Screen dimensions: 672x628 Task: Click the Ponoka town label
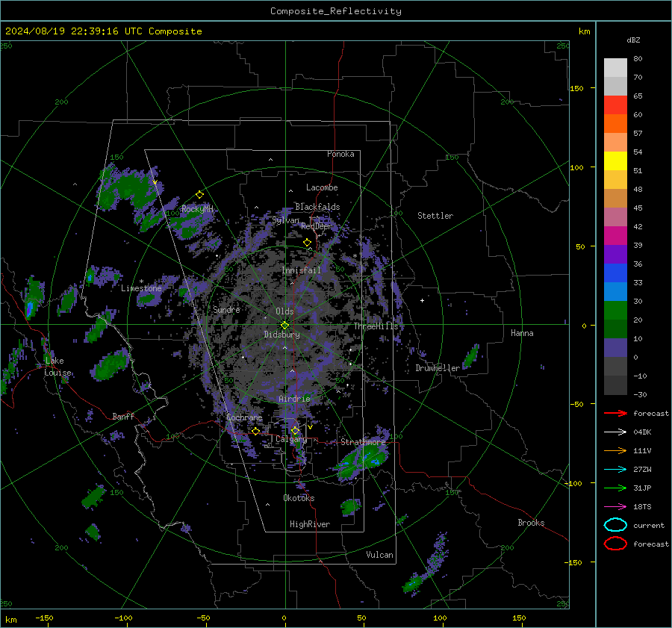340,154
